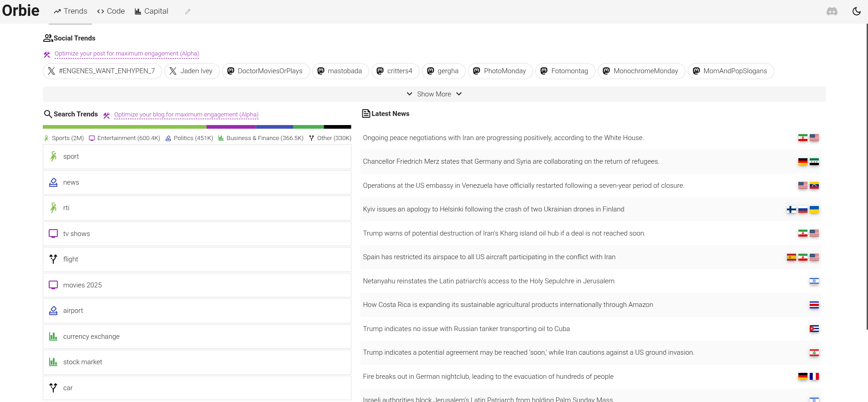
Task: Select the #ENGENES_WANT_ENHYPEN_7 trend chip
Action: tap(102, 71)
